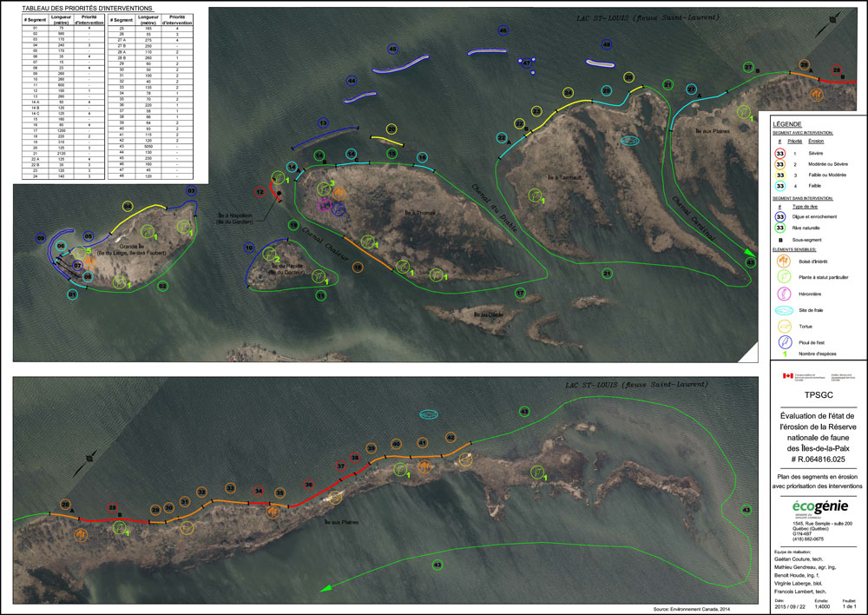Select blue segment marker 07
Viewport: 868px width, 615px height.
pos(77,266)
